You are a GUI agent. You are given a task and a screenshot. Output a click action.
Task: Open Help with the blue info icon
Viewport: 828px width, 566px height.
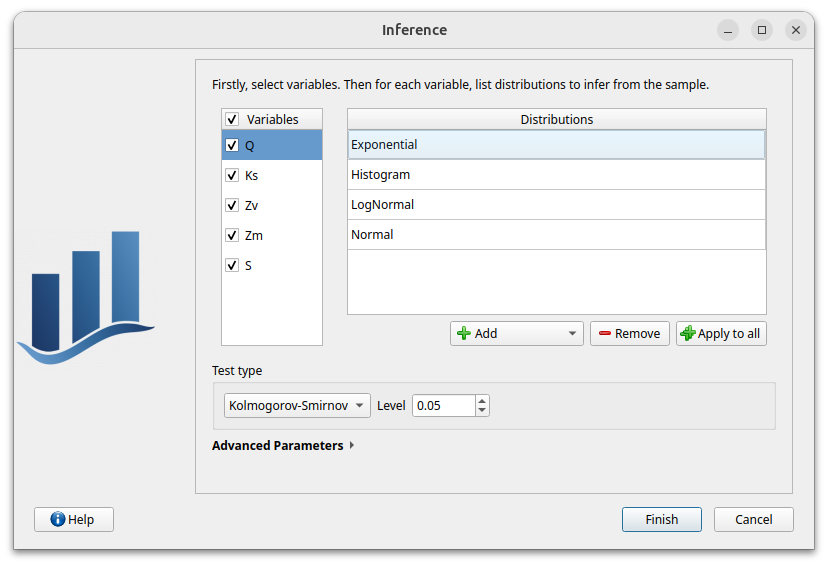pyautogui.click(x=73, y=519)
